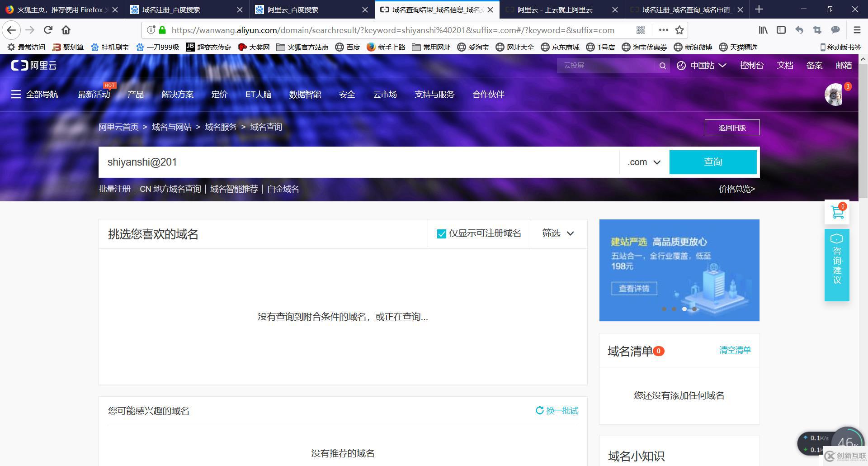Open 产品 menu item
The width and height of the screenshot is (868, 466).
coord(136,94)
